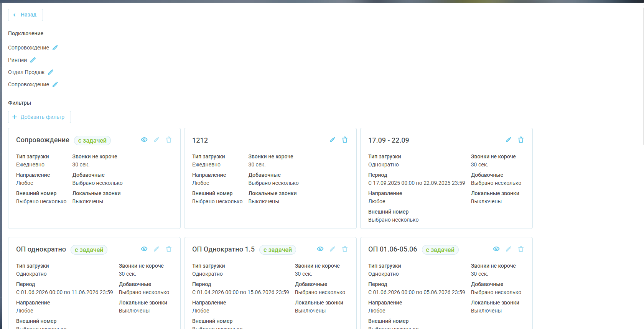Toggle visibility of ОП однократно filter

coord(144,249)
